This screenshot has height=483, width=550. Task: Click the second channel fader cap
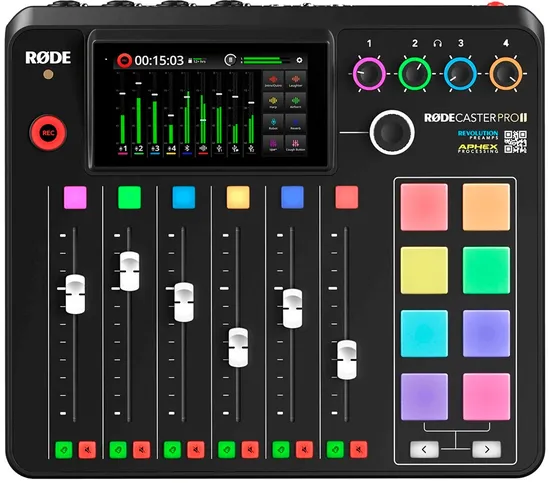[x=129, y=271]
